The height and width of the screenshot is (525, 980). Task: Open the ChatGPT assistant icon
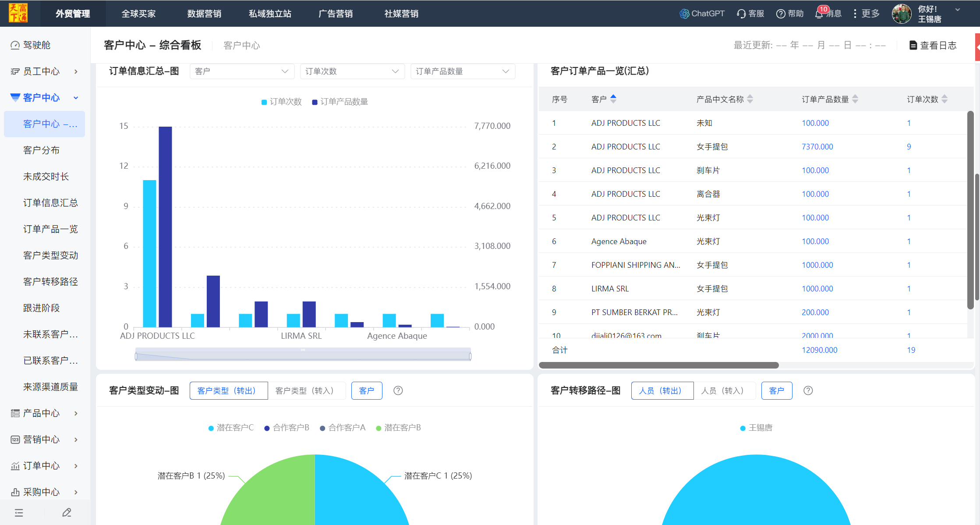684,14
